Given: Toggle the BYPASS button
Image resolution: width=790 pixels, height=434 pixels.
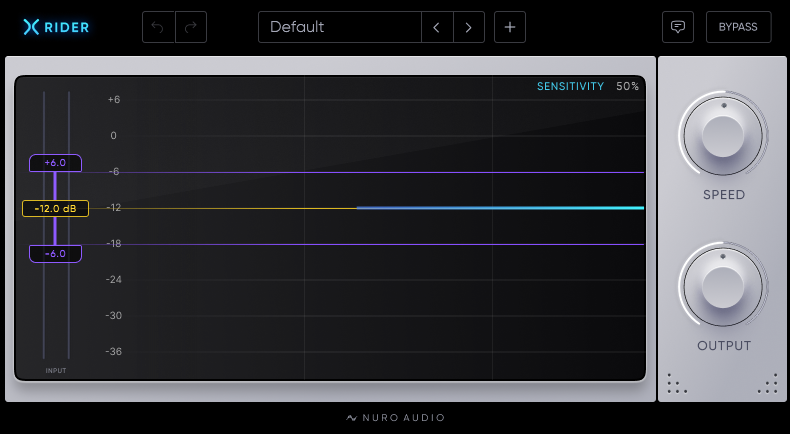Looking at the screenshot, I should (738, 27).
